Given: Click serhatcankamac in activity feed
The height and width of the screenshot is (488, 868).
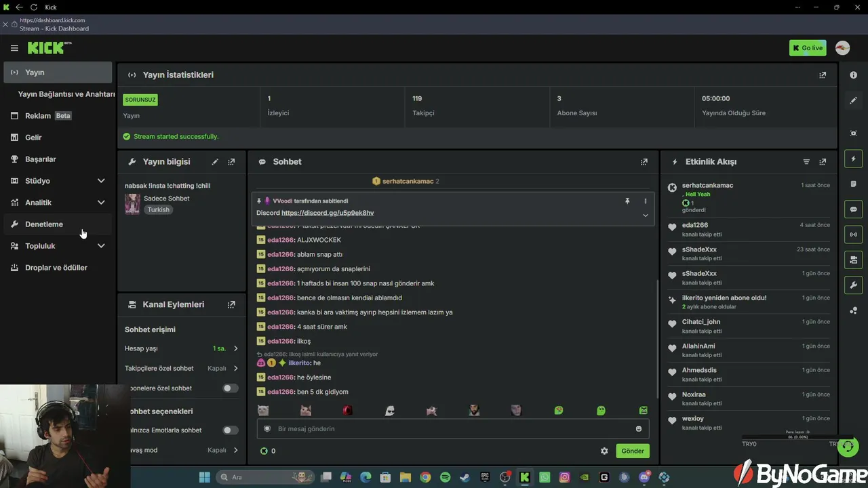Looking at the screenshot, I should pyautogui.click(x=707, y=186).
